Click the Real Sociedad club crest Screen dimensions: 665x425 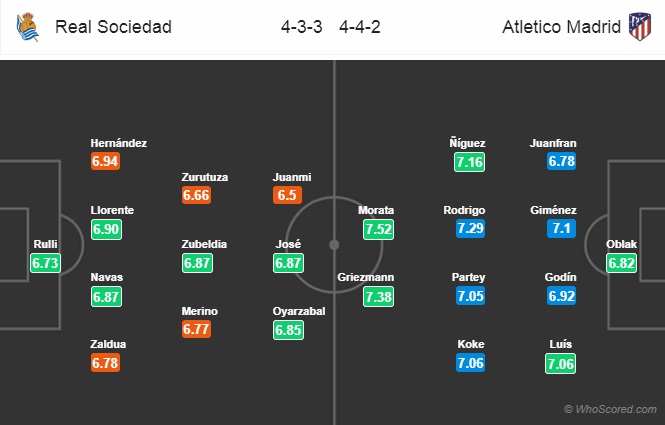click(x=27, y=27)
